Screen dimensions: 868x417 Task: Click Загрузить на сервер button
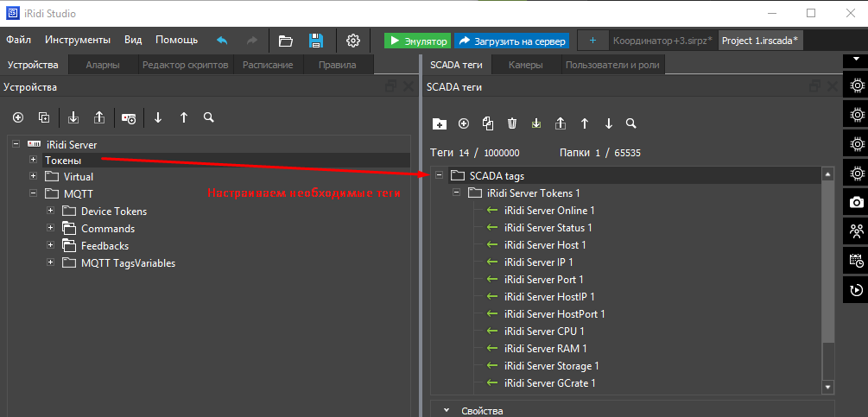511,41
